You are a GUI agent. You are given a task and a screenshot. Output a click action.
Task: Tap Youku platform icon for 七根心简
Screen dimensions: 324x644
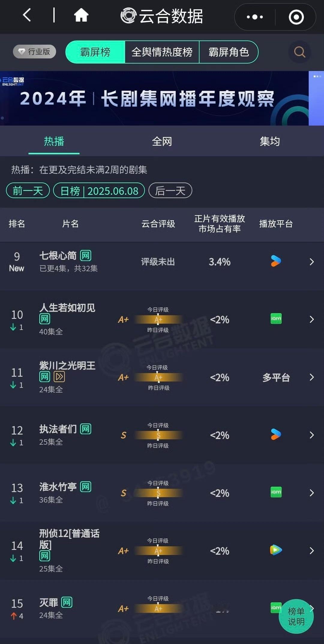[x=276, y=261]
